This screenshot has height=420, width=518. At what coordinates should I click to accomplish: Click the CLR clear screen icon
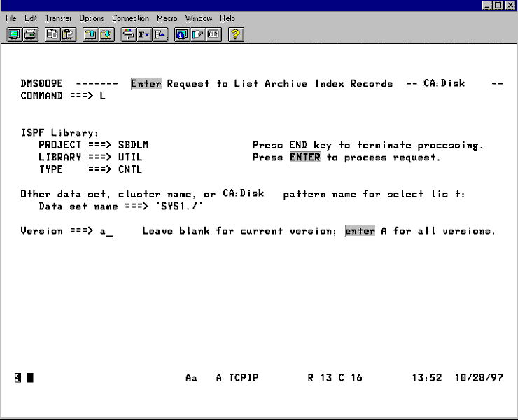click(x=213, y=35)
